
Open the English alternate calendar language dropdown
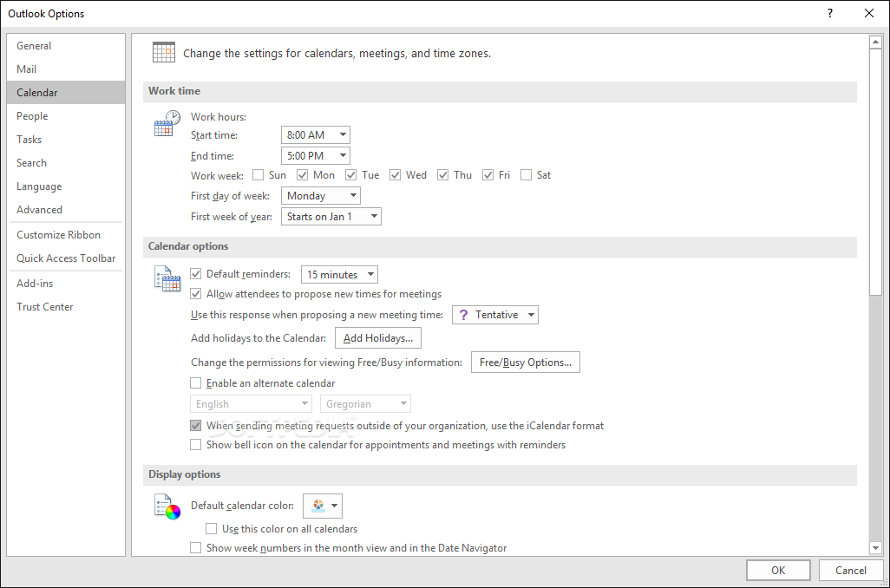tap(251, 404)
